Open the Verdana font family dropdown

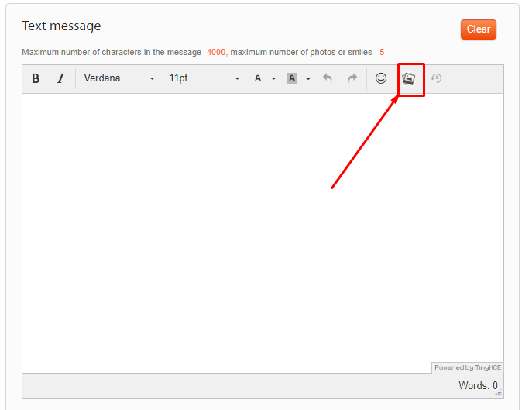click(x=119, y=78)
